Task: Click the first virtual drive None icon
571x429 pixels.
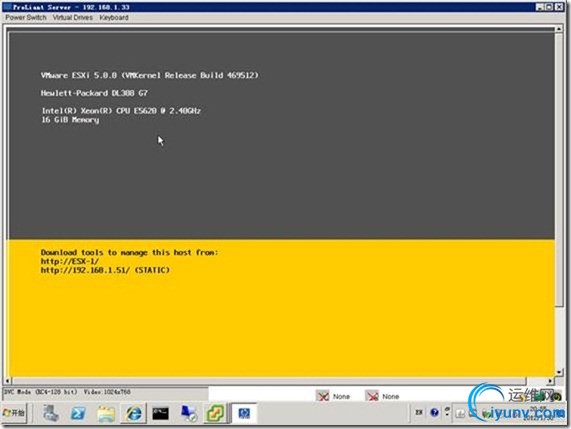Action: click(323, 396)
